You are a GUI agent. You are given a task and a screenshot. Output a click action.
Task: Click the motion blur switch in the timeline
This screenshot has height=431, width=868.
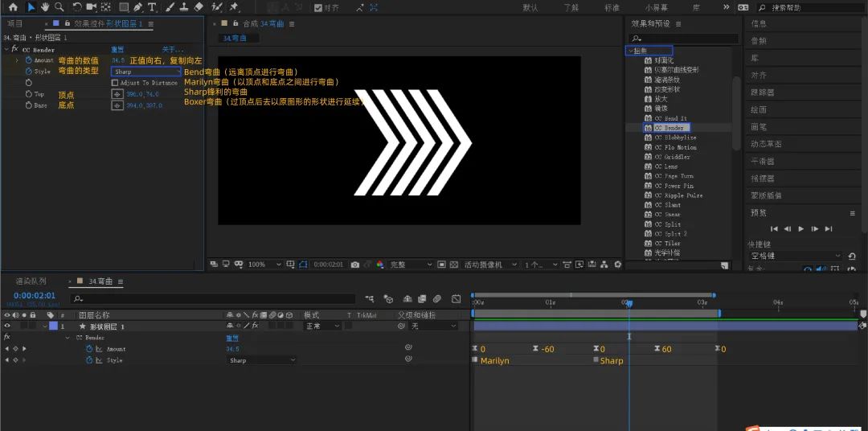coord(436,299)
